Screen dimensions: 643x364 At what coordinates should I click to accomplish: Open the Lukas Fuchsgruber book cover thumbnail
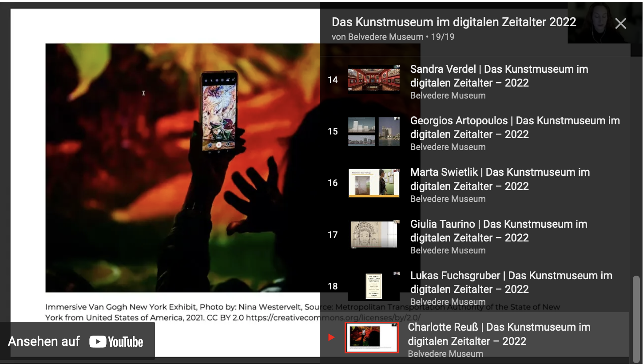[x=373, y=286]
